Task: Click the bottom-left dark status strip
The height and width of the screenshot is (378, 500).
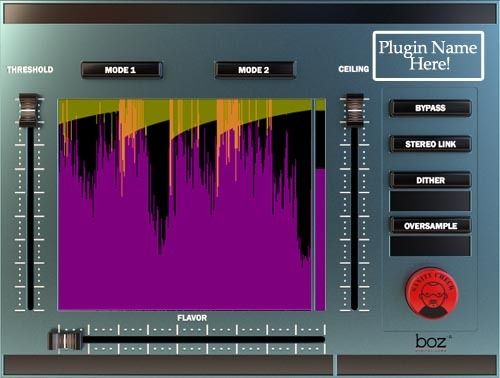Action: click(x=168, y=365)
